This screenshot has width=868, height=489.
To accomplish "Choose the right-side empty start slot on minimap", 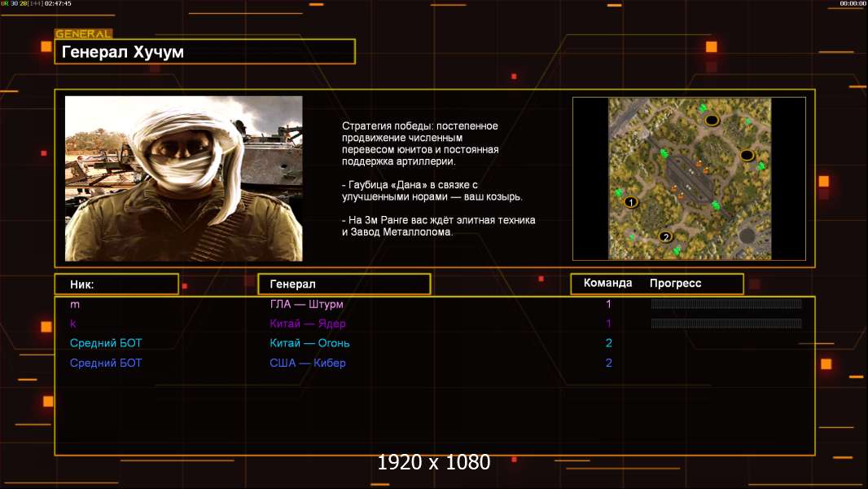I will click(747, 155).
